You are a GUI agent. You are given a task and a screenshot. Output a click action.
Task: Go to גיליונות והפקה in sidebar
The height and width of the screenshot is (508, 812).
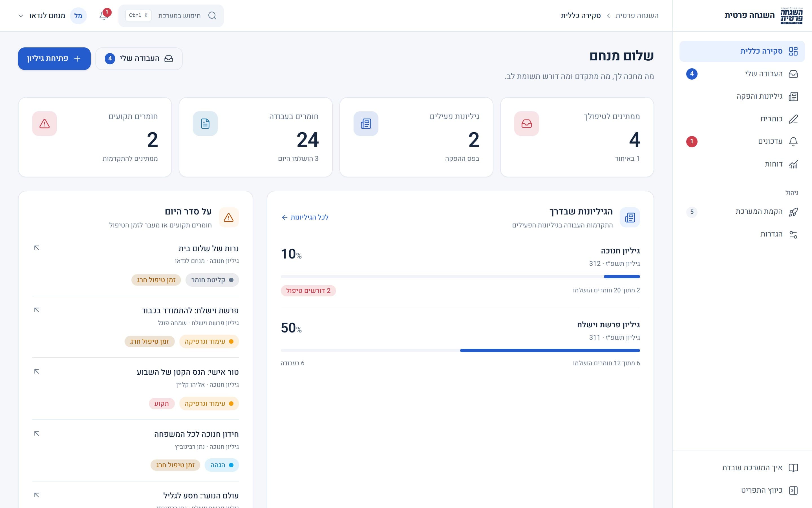click(742, 97)
